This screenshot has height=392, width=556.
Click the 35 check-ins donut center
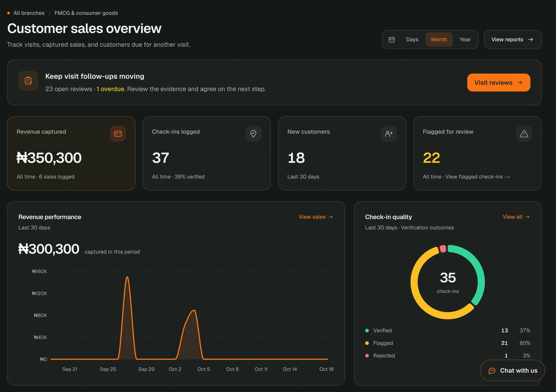448,282
